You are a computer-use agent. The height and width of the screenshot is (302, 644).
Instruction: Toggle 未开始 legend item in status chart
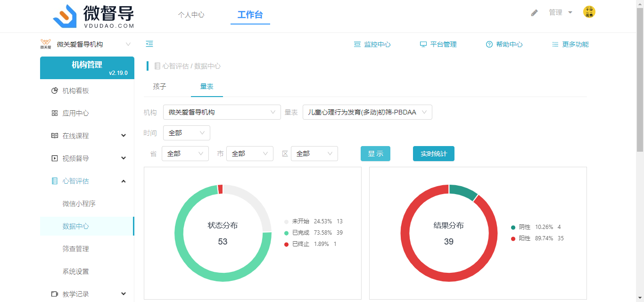point(300,221)
